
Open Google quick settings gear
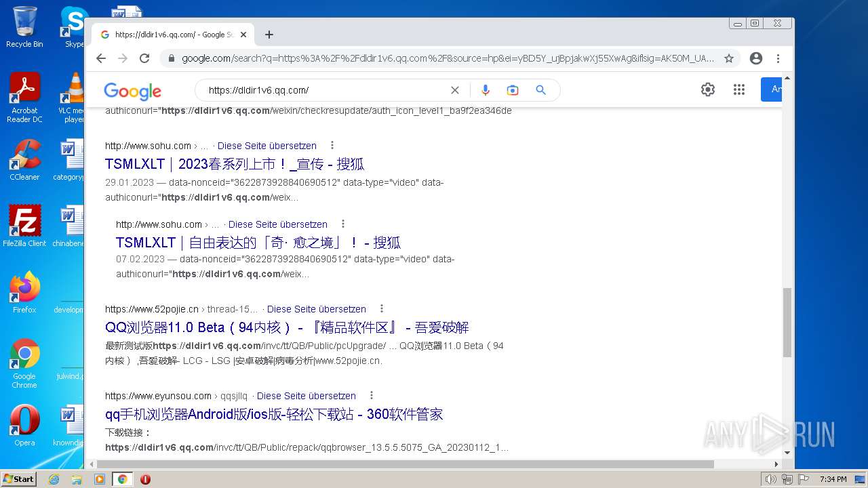[708, 89]
